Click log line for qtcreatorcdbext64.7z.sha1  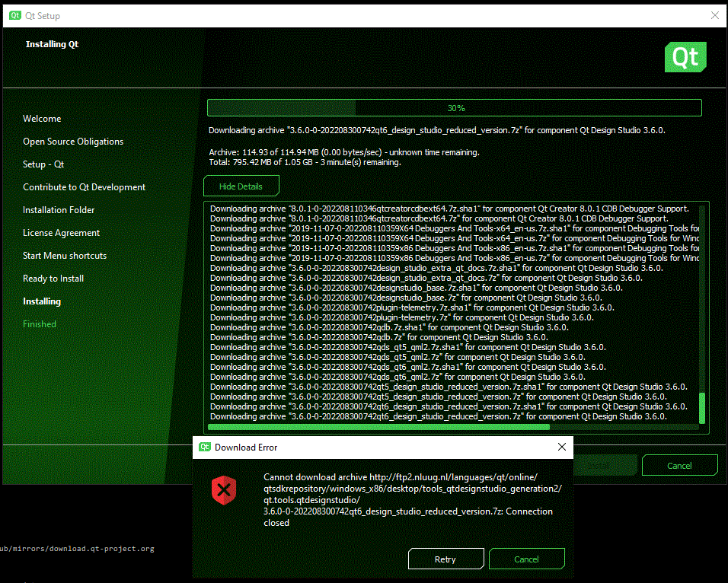click(449, 209)
